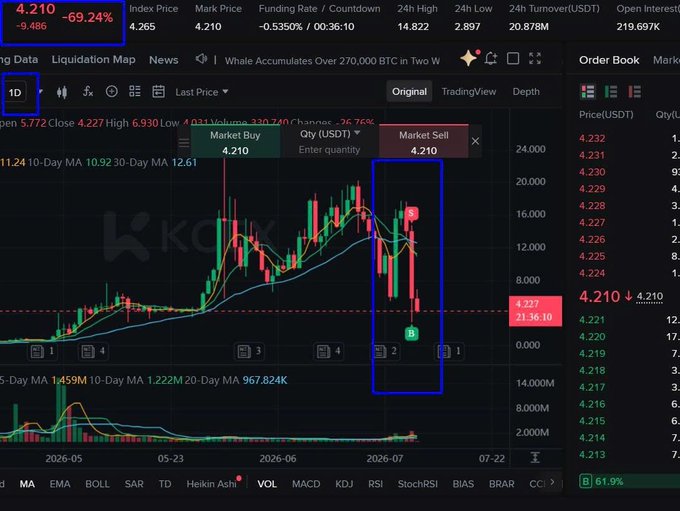Open the calendar date-range icon
The image size is (680, 511).
[158, 92]
